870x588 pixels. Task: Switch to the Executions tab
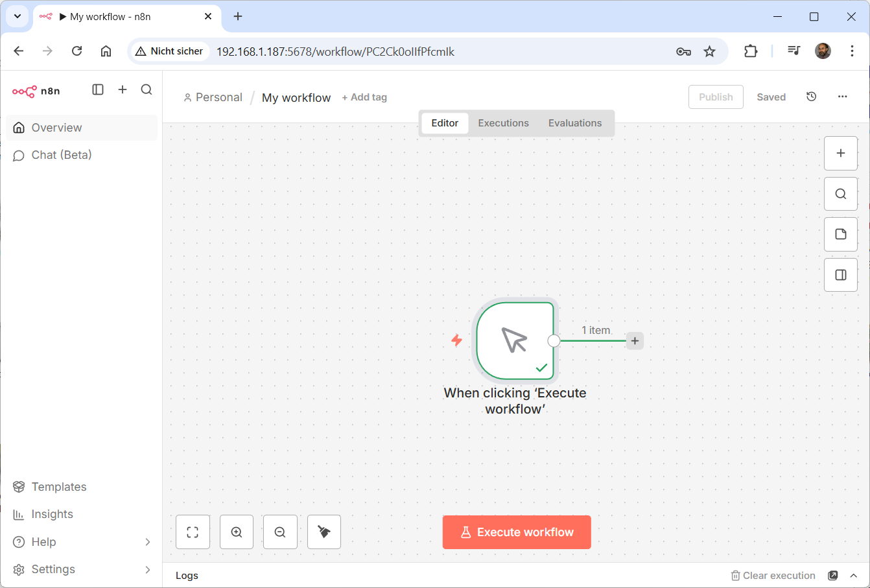click(503, 123)
